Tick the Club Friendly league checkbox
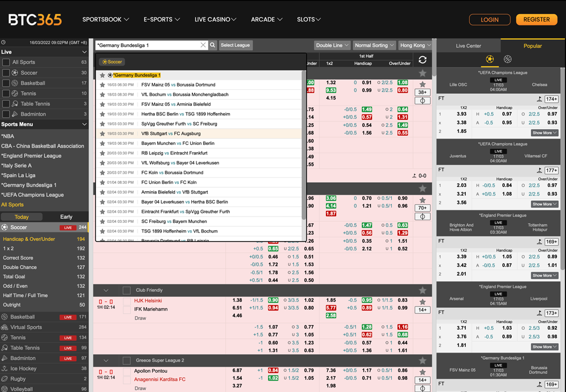This screenshot has width=566, height=392. coord(127,290)
